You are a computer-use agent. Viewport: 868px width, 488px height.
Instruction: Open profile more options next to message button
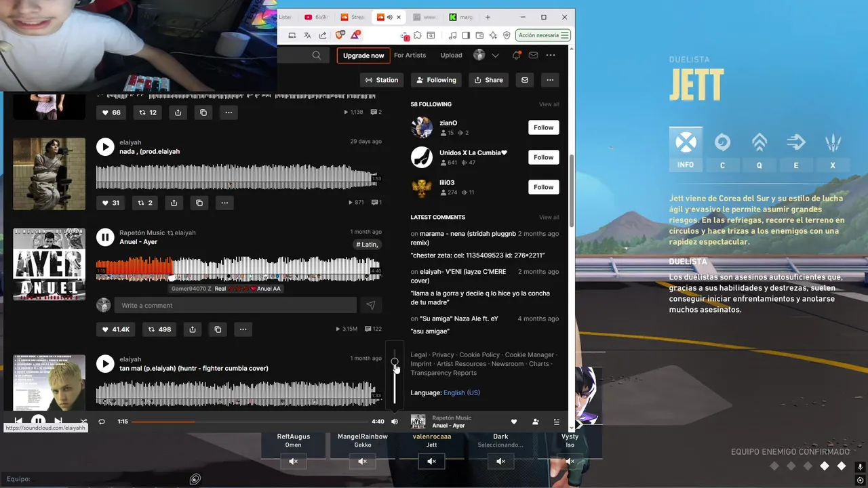550,80
